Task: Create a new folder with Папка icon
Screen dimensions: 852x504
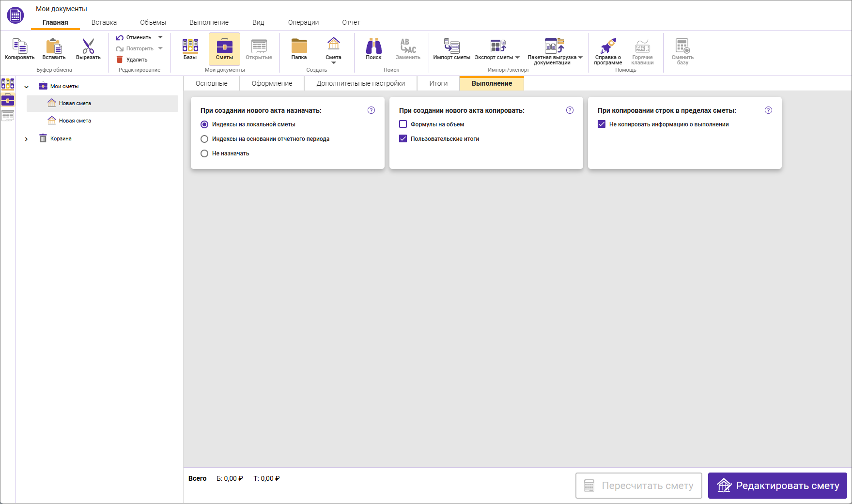Action: tap(299, 46)
